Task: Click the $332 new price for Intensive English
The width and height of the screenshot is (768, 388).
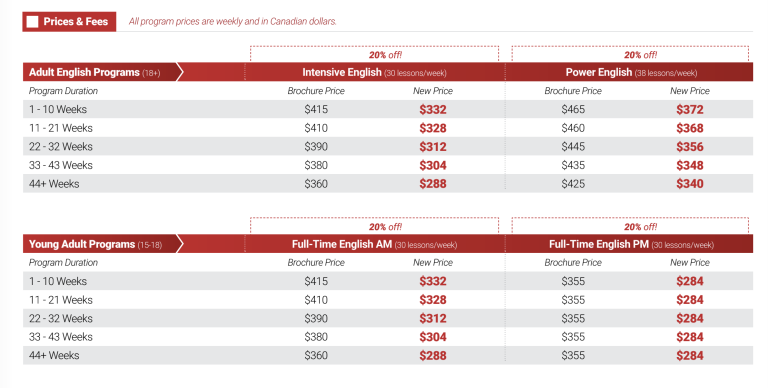Action: 432,110
